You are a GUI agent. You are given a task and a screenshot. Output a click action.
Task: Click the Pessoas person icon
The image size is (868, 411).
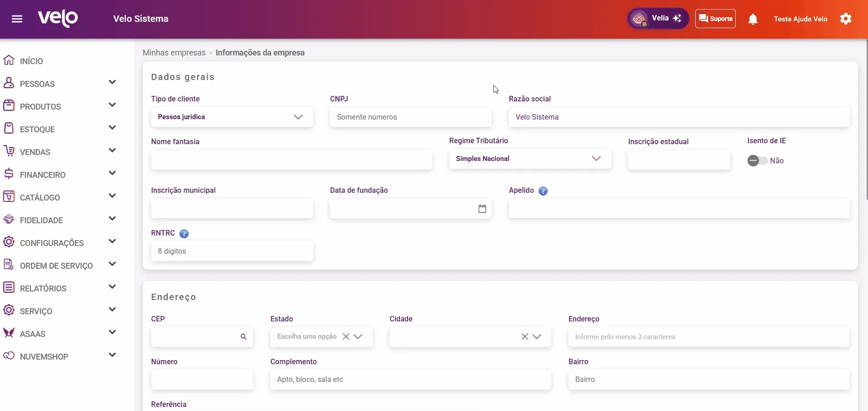pos(9,83)
